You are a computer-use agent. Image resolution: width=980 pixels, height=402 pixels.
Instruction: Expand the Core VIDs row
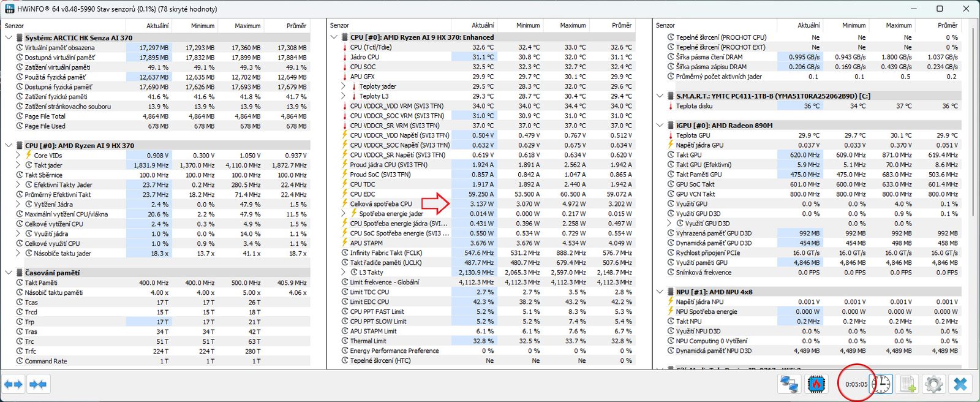point(18,156)
